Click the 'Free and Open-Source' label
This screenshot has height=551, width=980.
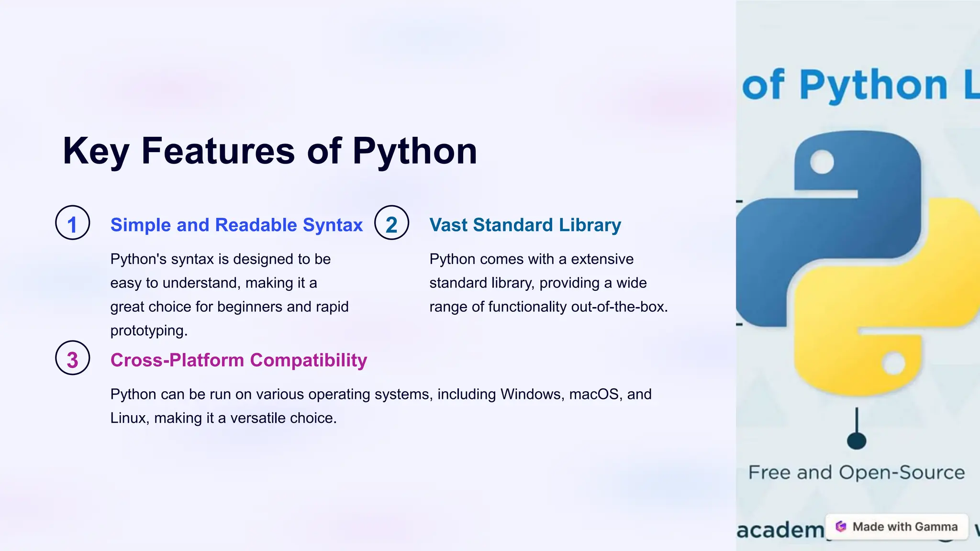857,473
